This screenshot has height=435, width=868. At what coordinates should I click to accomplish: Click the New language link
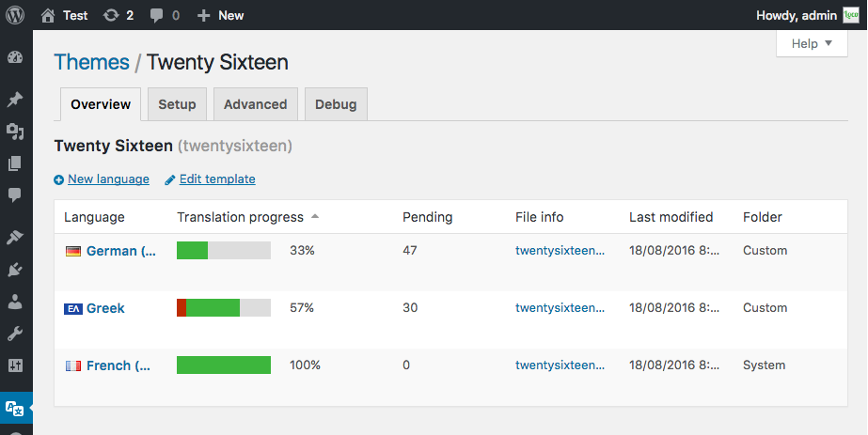coord(108,179)
